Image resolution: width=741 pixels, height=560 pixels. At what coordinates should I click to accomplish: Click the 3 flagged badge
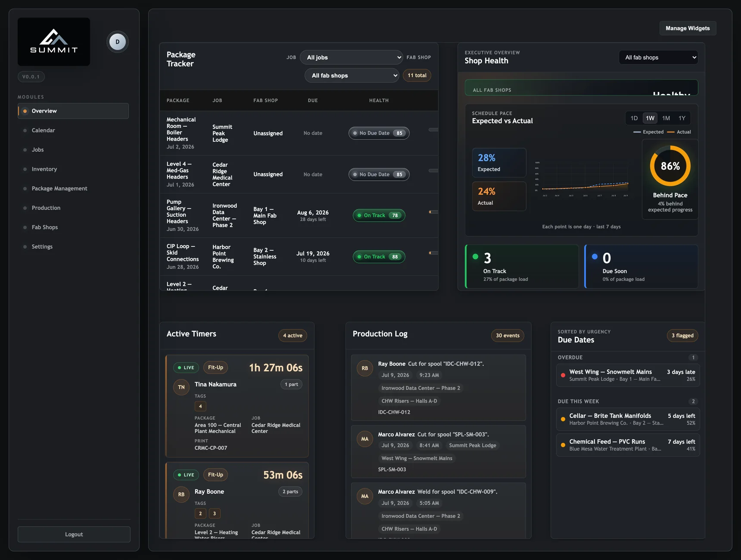[682, 336]
